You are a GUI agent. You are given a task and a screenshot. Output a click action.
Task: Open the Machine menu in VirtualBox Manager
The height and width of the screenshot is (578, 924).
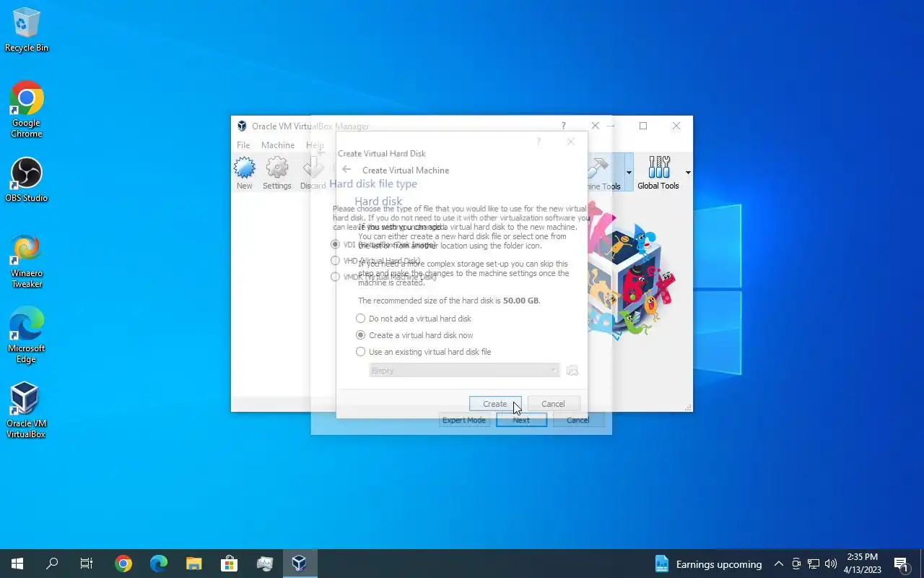[278, 145]
